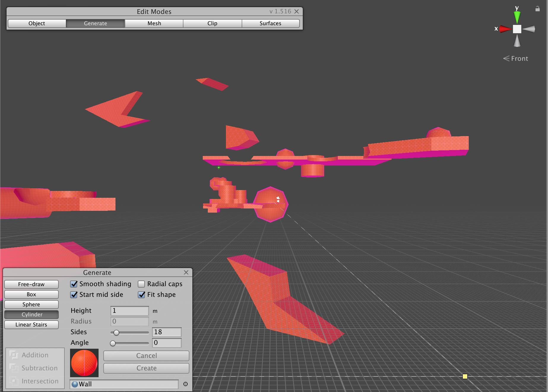Image resolution: width=548 pixels, height=392 pixels.
Task: Toggle Start mid side checkbox
Action: pyautogui.click(x=74, y=295)
